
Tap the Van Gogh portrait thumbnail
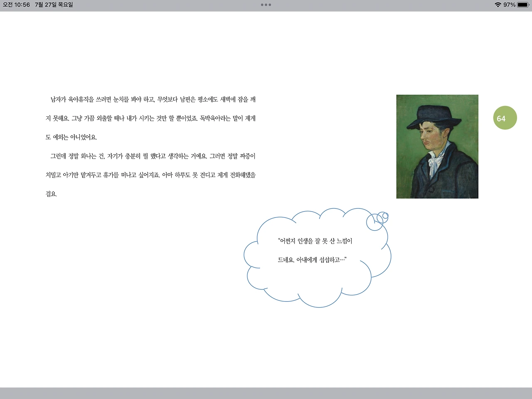coord(437,146)
